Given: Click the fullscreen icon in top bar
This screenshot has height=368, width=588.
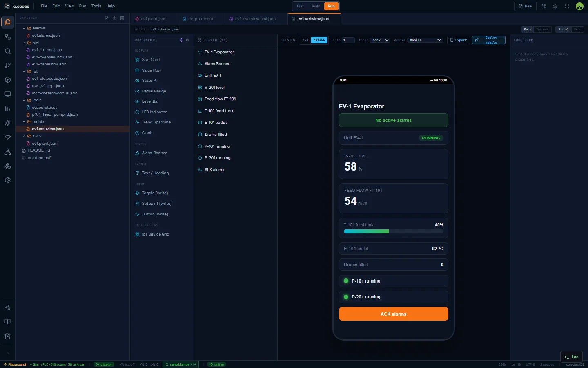Looking at the screenshot, I should (x=567, y=6).
